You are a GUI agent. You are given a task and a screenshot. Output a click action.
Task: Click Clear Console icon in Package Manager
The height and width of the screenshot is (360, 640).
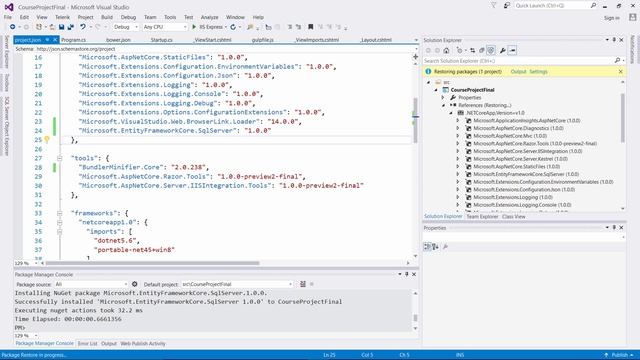(x=303, y=284)
